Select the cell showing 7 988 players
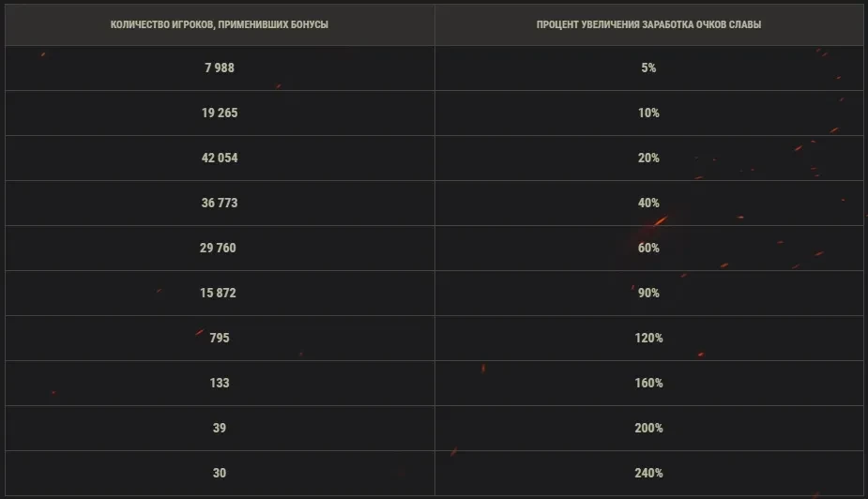This screenshot has width=868, height=499. point(220,68)
